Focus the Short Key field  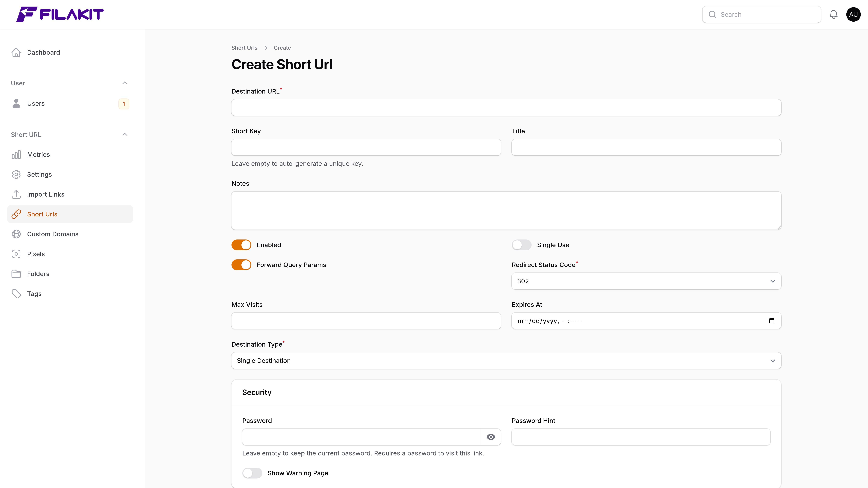click(366, 147)
